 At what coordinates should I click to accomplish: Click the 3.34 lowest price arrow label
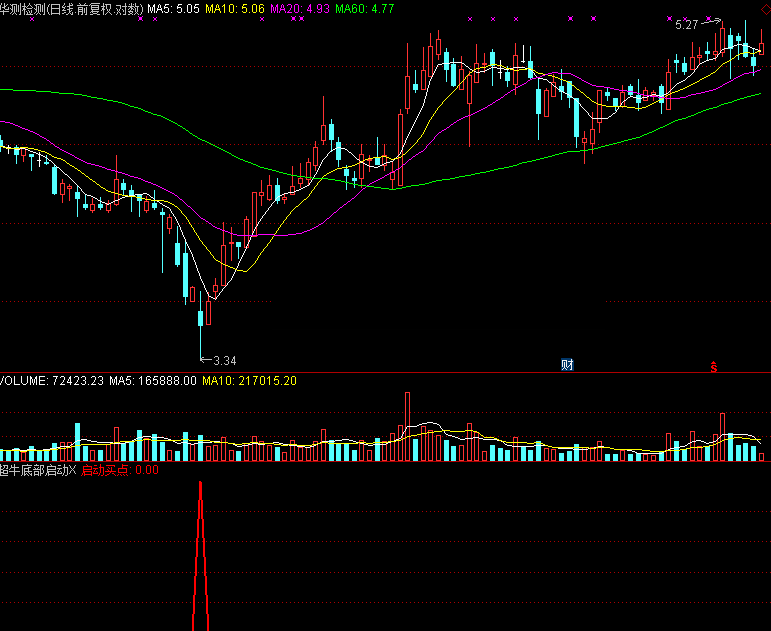click(x=223, y=360)
